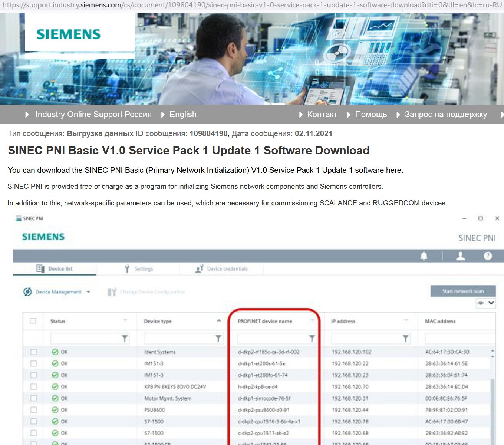Switch to the Settings tab
Viewport: 504px width, 445px height.
(x=139, y=269)
